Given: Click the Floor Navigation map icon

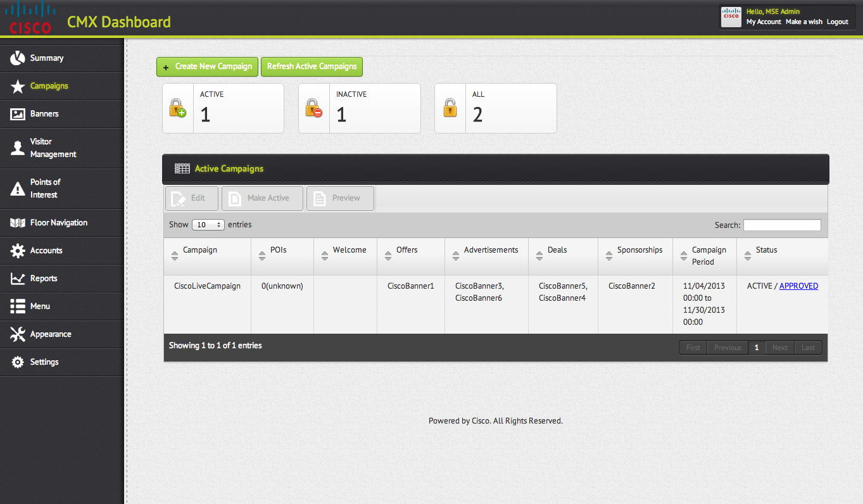Looking at the screenshot, I should point(18,223).
